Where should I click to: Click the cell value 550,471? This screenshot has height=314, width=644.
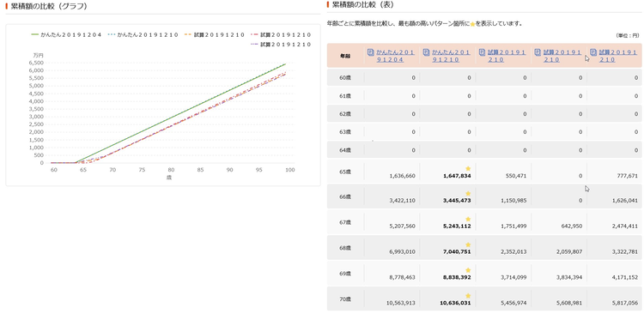(x=517, y=176)
